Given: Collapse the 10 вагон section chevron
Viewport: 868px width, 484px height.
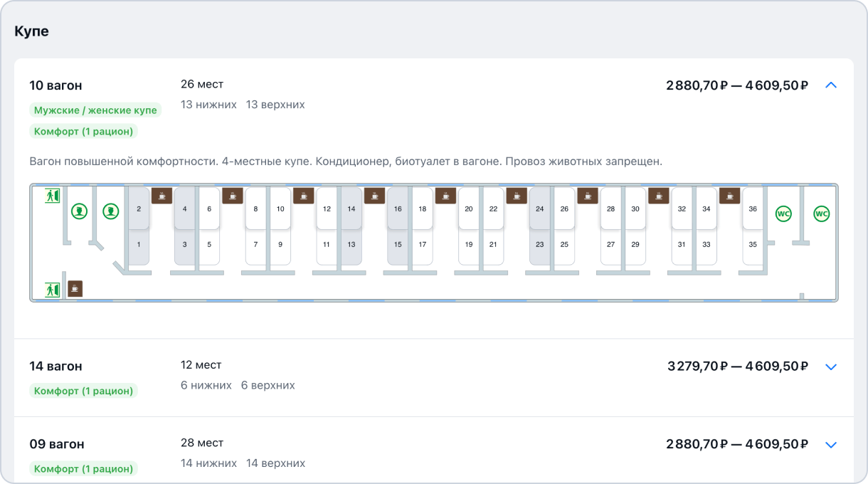Looking at the screenshot, I should [x=831, y=85].
